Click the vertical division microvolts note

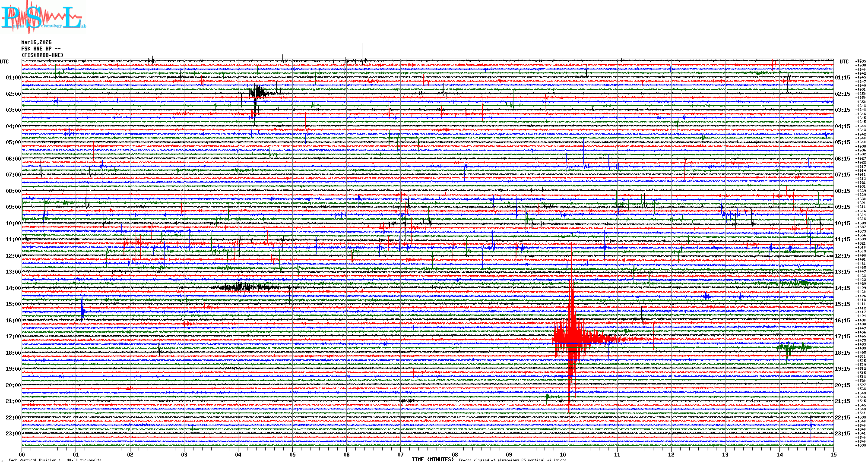coord(55,460)
